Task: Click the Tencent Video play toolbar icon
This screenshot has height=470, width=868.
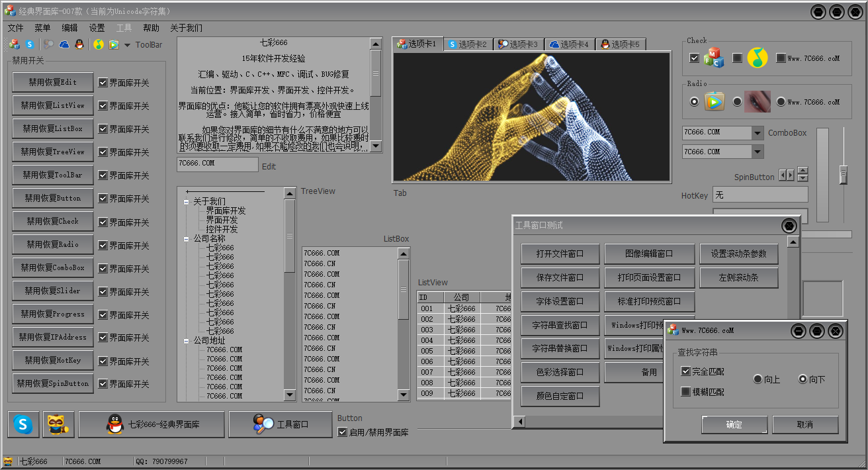Action: [114, 44]
